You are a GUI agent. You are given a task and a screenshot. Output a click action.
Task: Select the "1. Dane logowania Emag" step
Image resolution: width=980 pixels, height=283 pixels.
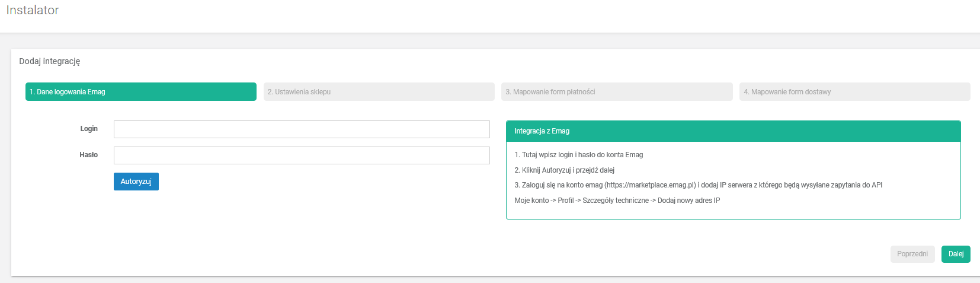pyautogui.click(x=140, y=92)
